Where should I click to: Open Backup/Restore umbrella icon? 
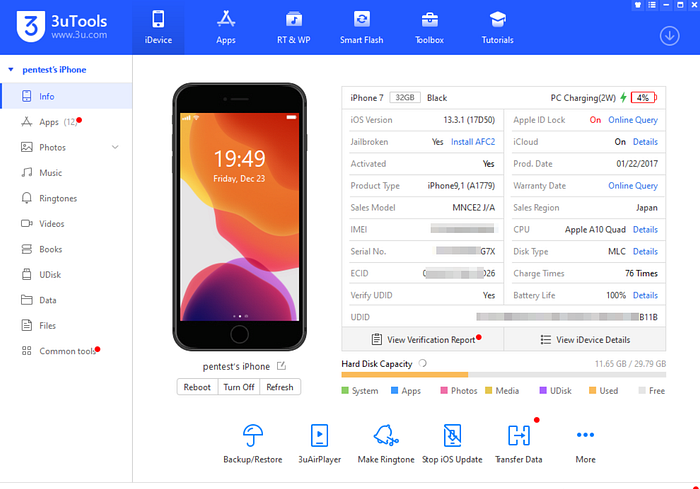[253, 435]
